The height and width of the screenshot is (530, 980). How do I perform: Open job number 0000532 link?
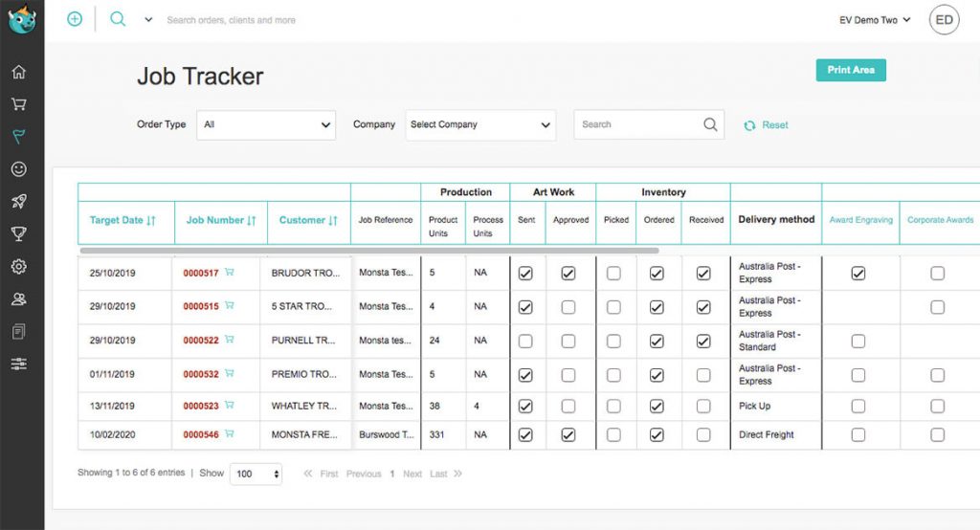click(201, 374)
